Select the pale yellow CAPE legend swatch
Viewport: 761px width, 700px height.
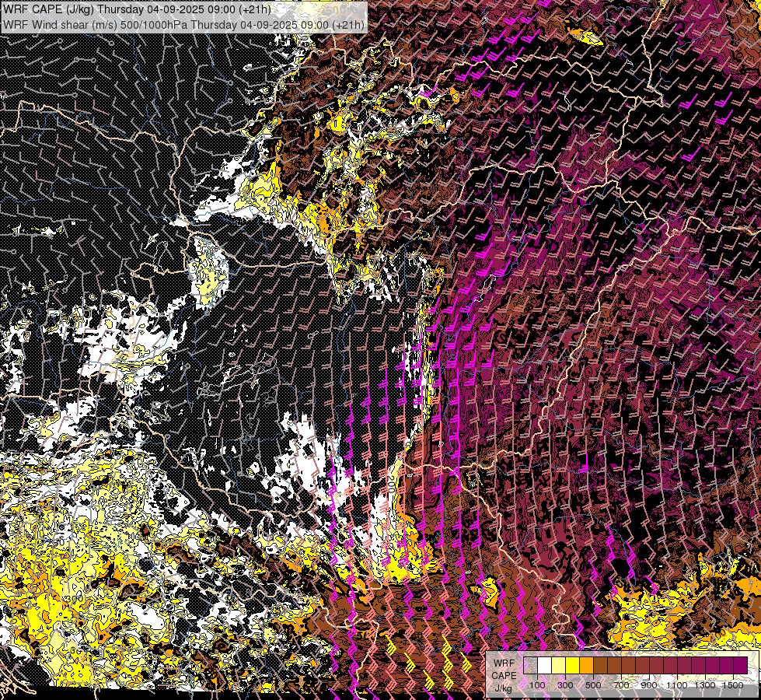pos(559,665)
